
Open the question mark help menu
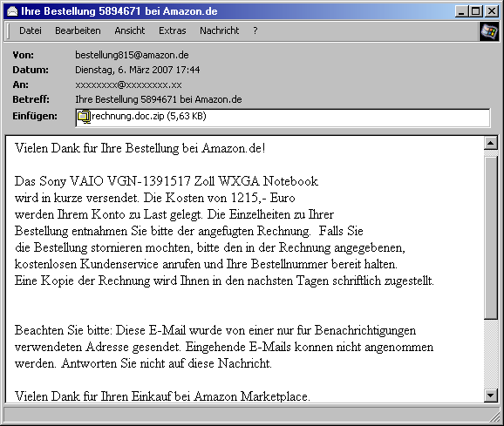point(255,30)
